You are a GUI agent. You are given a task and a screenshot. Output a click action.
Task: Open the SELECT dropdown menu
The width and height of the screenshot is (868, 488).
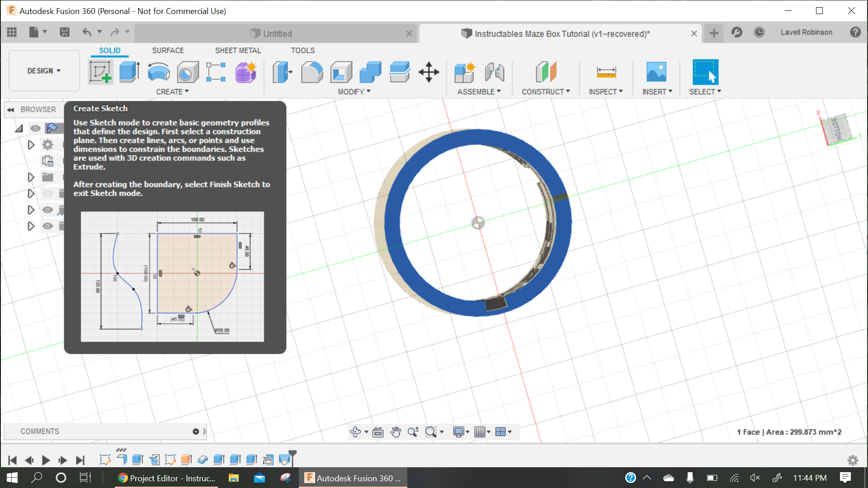pos(705,92)
